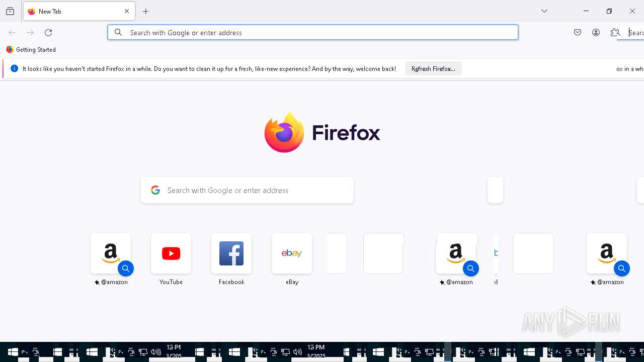The image size is (644, 362).
Task: Click the info icon in the notification bar
Action: [x=14, y=69]
